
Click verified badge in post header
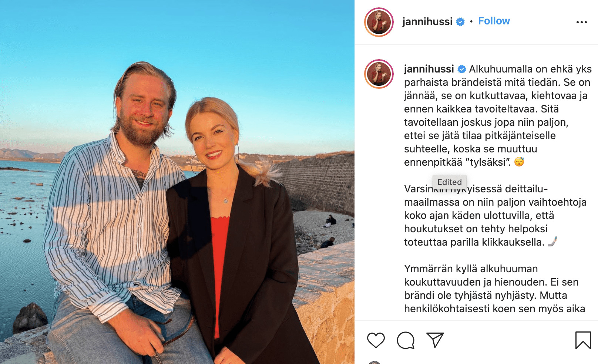pos(460,22)
